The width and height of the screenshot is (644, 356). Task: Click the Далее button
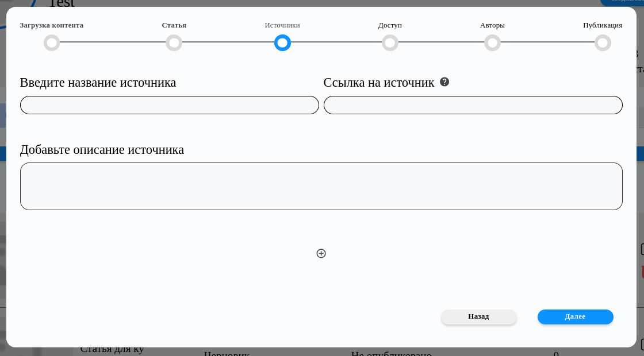point(576,316)
